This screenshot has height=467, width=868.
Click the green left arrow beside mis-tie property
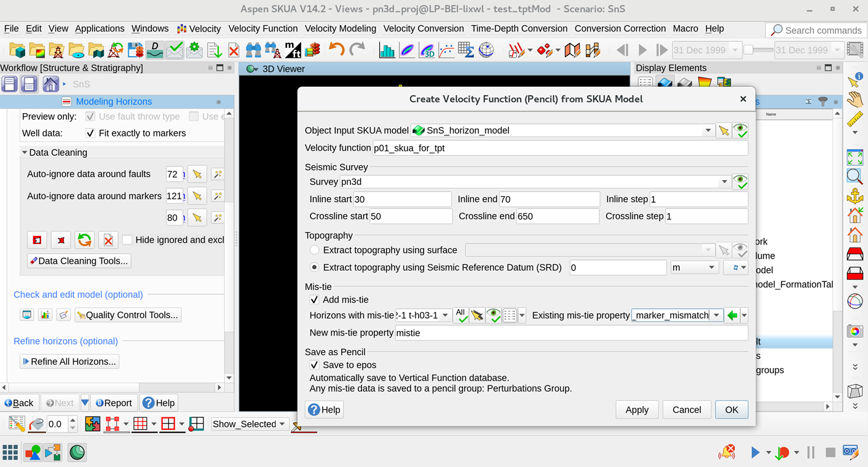[x=732, y=315]
